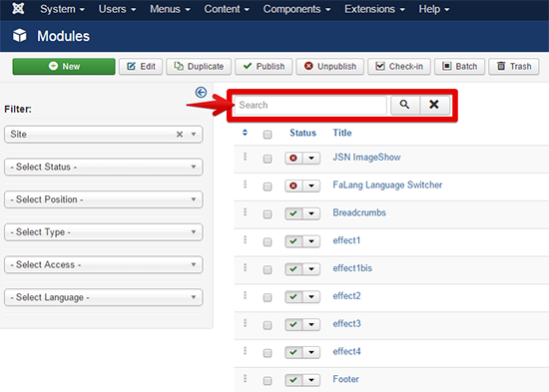
Task: Click the magnifier search button
Action: tap(404, 105)
